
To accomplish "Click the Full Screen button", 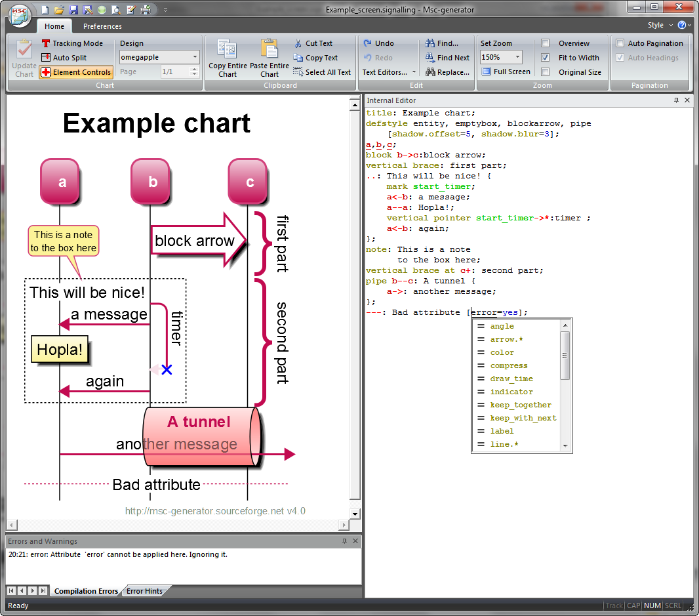I will tap(506, 72).
